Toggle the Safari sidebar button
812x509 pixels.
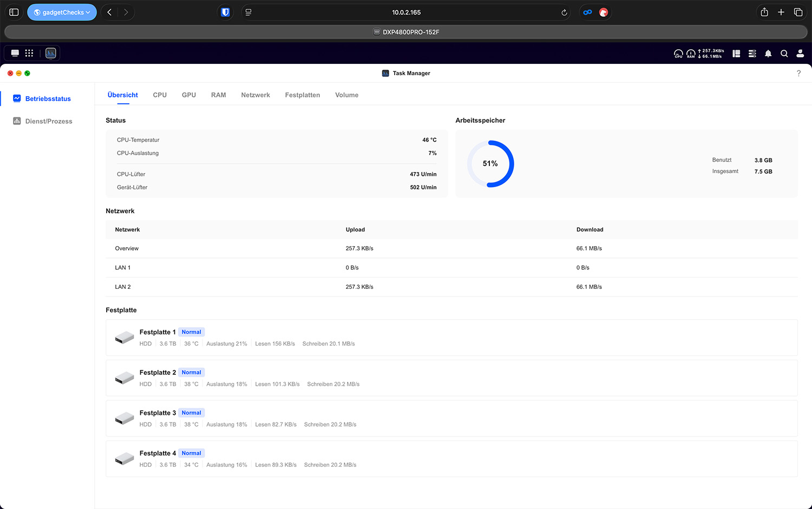(14, 12)
